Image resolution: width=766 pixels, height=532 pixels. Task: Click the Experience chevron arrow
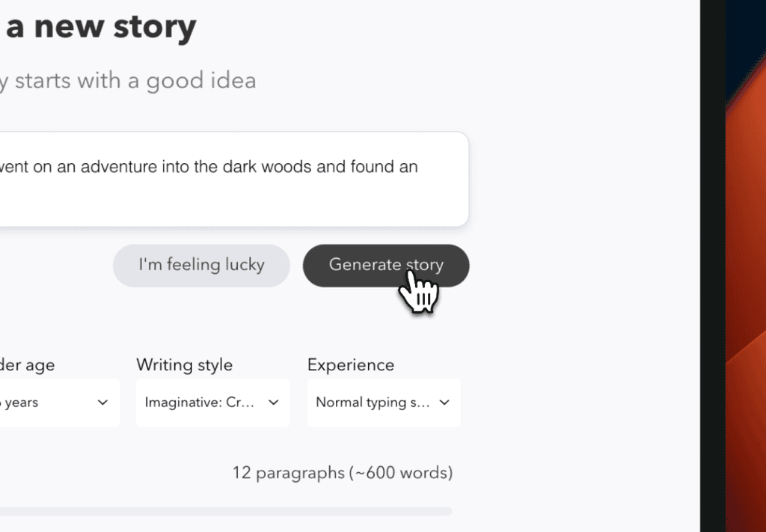click(x=444, y=403)
